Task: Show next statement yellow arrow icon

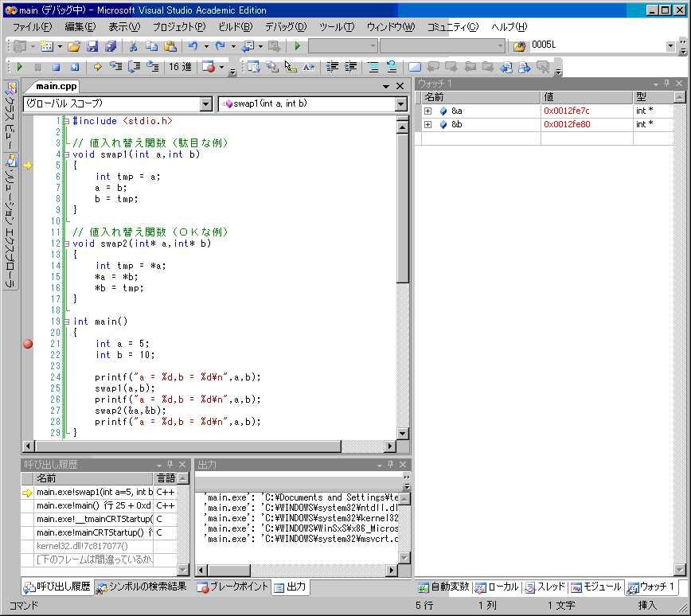Action: point(97,67)
